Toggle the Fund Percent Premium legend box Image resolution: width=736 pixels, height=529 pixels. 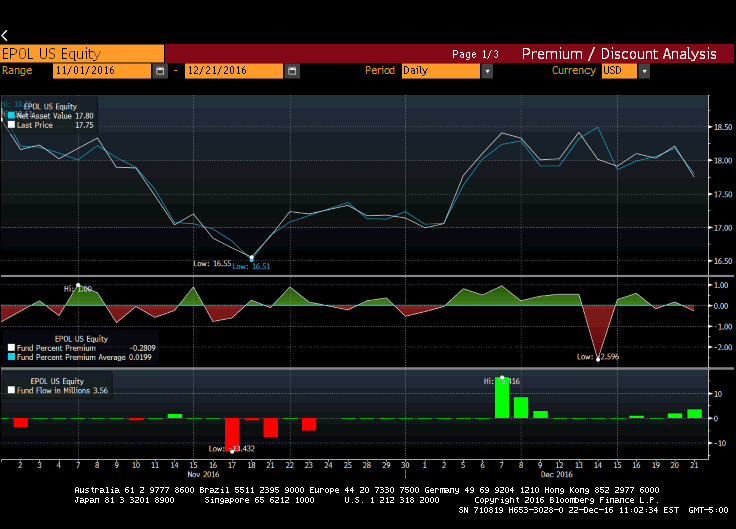tap(12, 348)
